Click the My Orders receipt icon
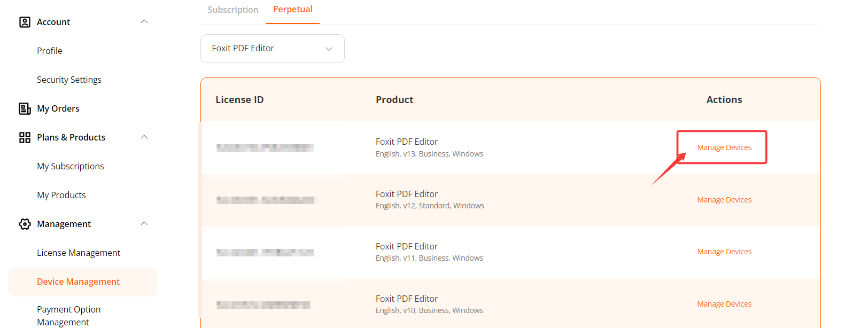The image size is (868, 328). coord(25,108)
